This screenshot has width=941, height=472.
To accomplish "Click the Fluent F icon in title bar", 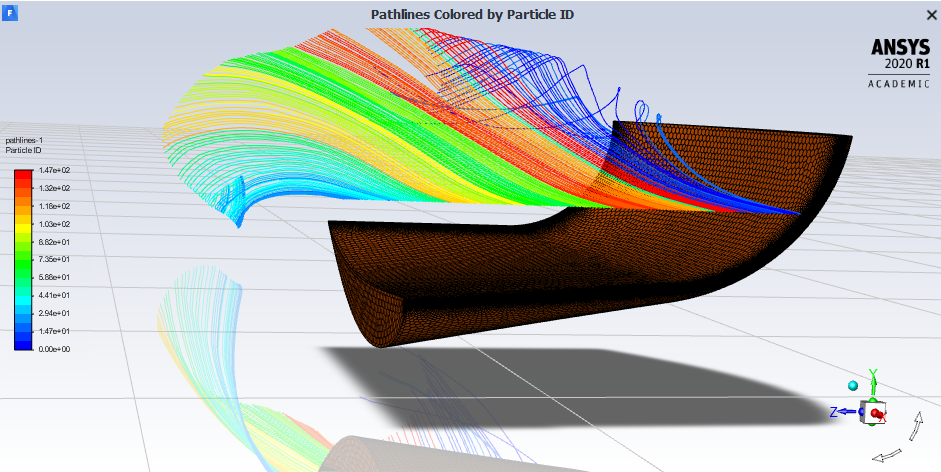I will 10,13.
